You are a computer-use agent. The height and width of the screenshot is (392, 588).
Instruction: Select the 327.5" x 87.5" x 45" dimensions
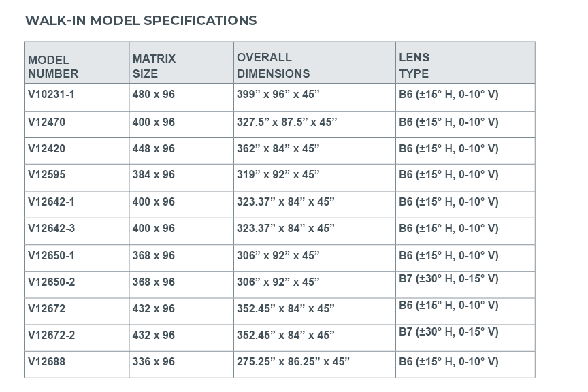click(287, 122)
